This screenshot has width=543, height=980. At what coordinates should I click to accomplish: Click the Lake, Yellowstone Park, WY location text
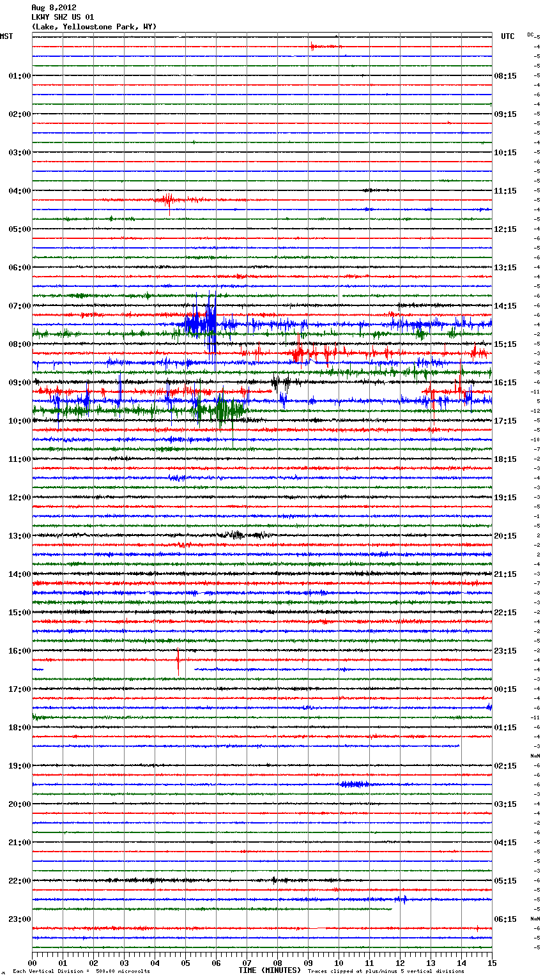tap(94, 27)
